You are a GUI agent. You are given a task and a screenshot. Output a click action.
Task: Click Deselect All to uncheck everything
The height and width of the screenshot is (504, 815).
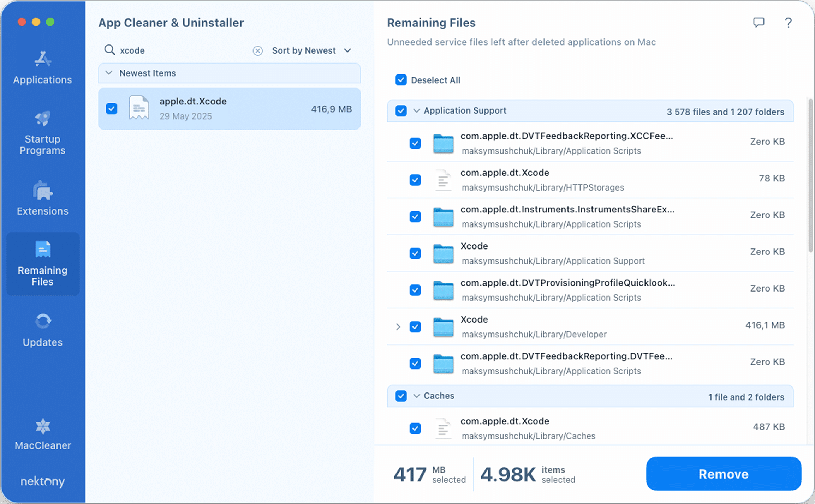(400, 80)
